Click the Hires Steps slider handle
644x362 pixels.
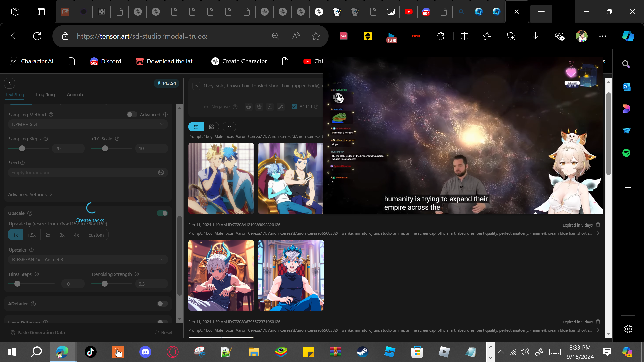coord(17,284)
